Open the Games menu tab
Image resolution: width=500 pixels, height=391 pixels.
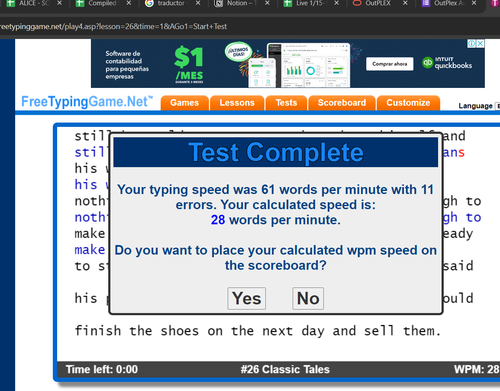click(x=184, y=103)
